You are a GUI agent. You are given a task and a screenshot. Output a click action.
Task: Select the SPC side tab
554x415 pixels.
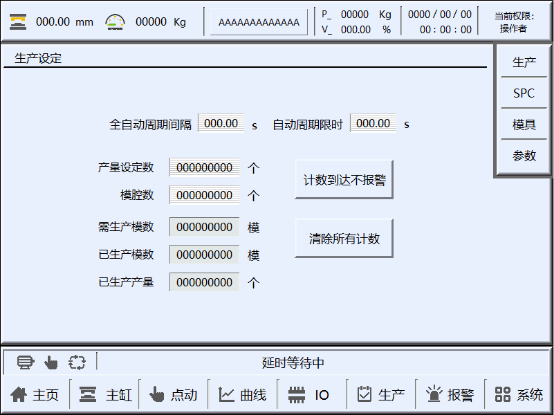pos(524,93)
